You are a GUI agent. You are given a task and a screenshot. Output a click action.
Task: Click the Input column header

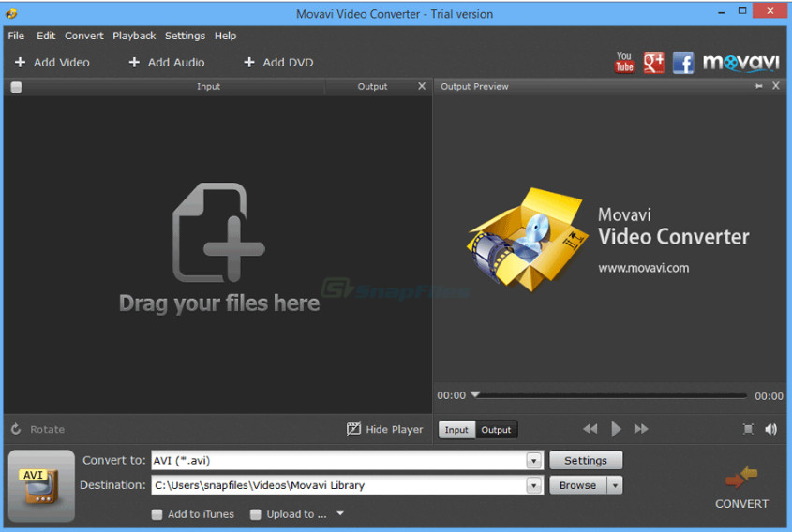(x=208, y=86)
